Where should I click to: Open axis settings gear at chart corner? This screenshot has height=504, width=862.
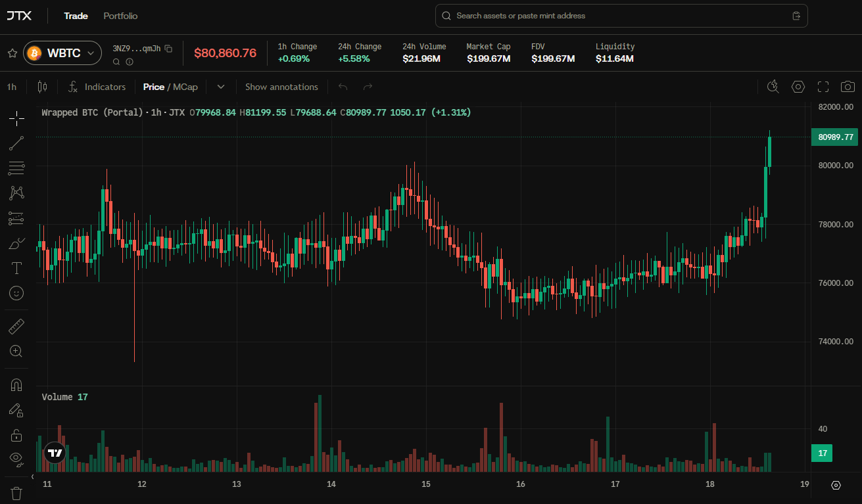click(x=836, y=485)
